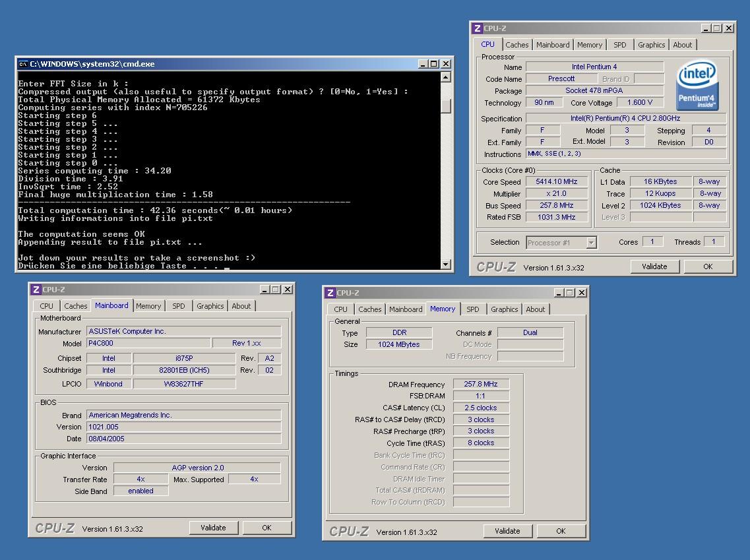
Task: Close the CPU-Z Mainboard window
Action: [288, 290]
